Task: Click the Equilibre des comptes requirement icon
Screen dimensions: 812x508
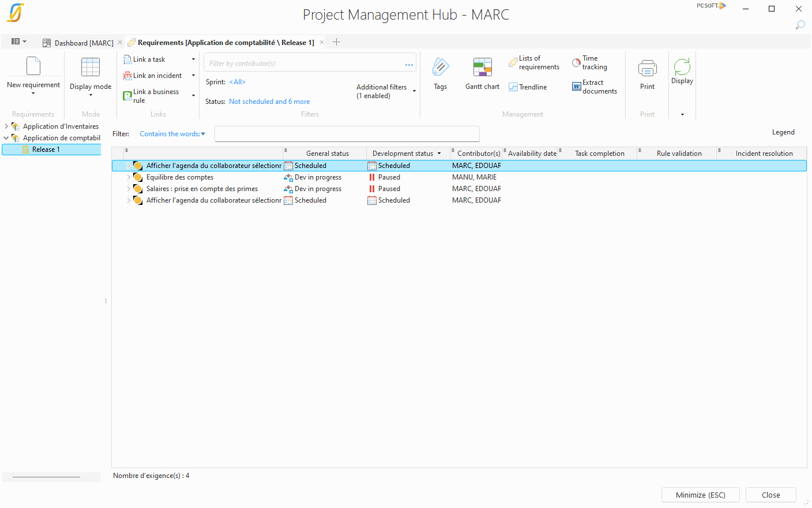Action: tap(138, 177)
